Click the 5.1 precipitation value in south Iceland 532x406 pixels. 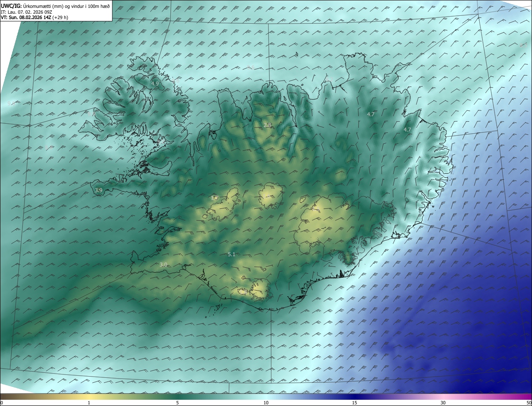tap(232, 254)
